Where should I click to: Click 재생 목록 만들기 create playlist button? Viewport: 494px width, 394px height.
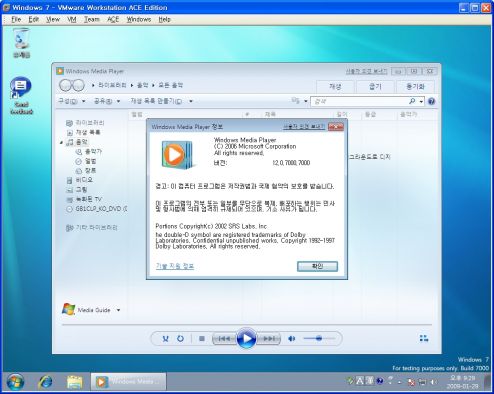click(x=156, y=101)
